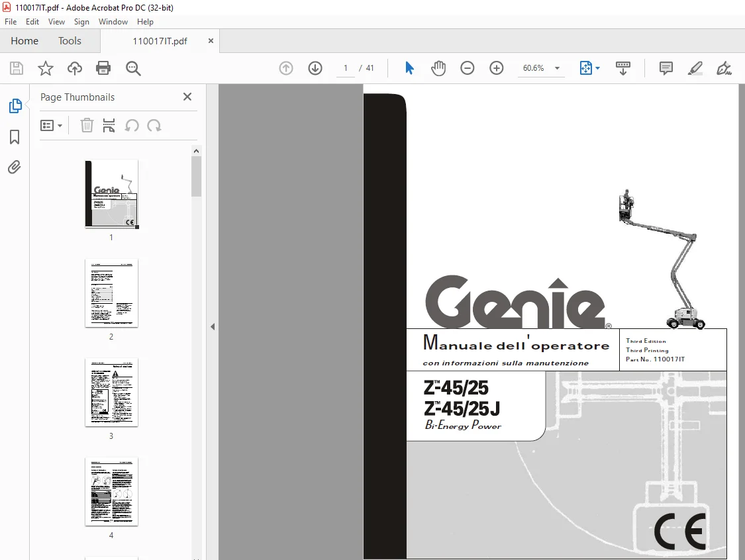Add a comment with speech bubble icon
Screen dimensions: 745x560
click(666, 68)
